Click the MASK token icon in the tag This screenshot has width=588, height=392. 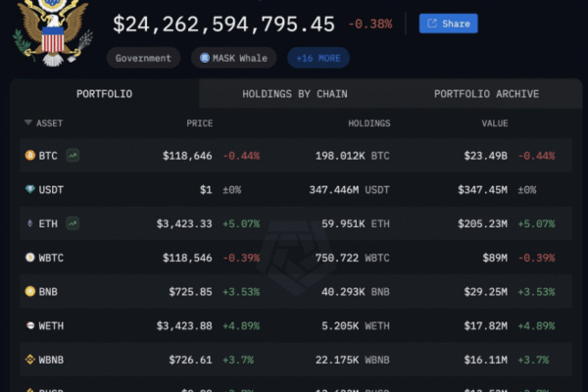tap(205, 58)
